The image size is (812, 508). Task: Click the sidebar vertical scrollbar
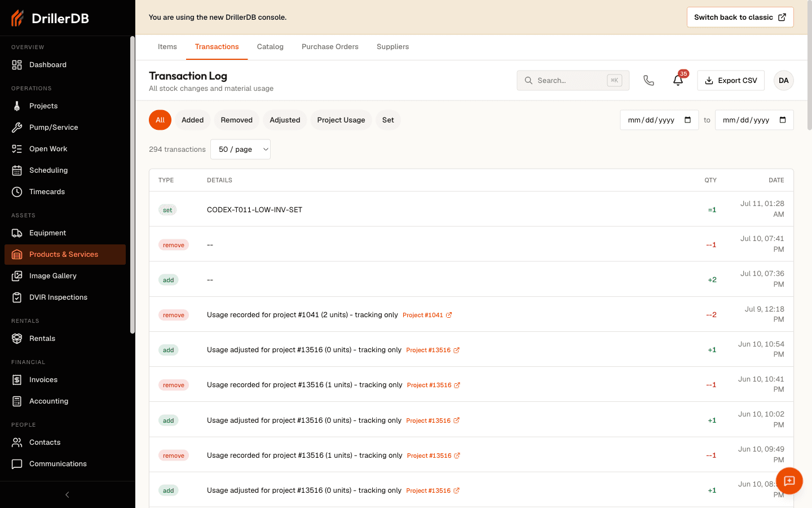[x=133, y=185]
